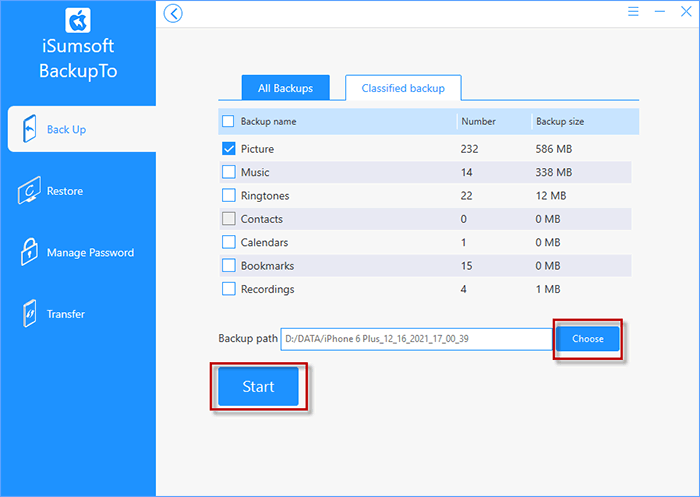Check the Calendars checkbox
700x497 pixels.
click(x=229, y=242)
